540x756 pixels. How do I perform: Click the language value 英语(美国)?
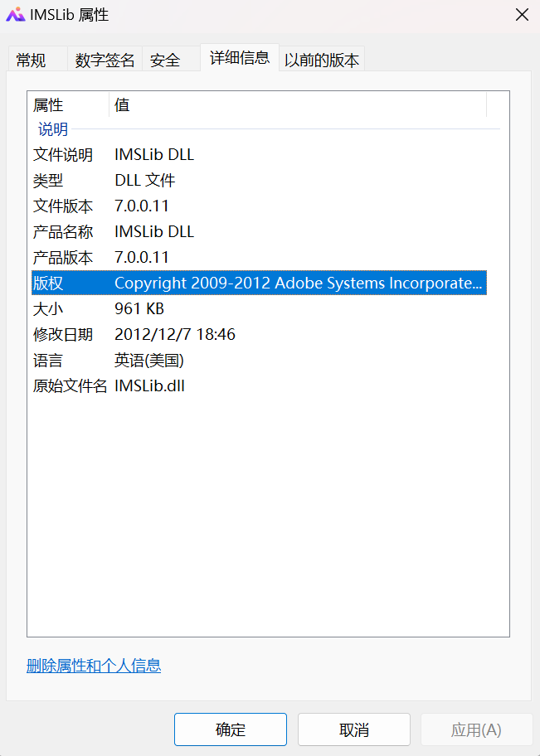pos(149,360)
